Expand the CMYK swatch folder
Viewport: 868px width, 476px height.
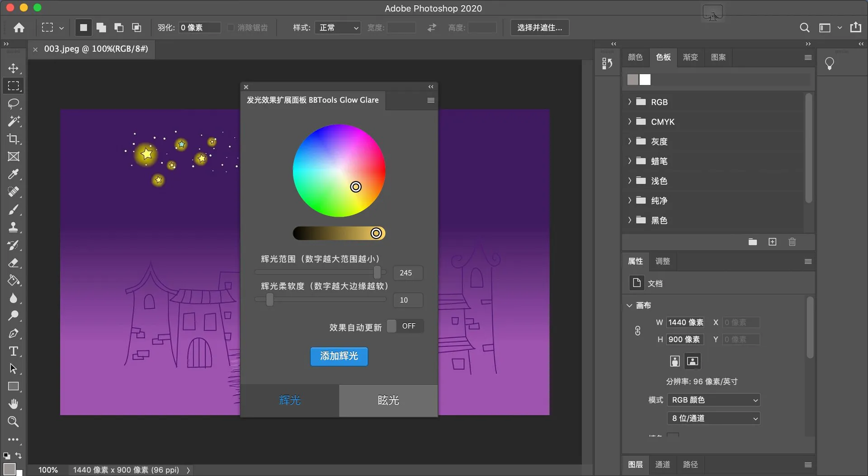[629, 121]
